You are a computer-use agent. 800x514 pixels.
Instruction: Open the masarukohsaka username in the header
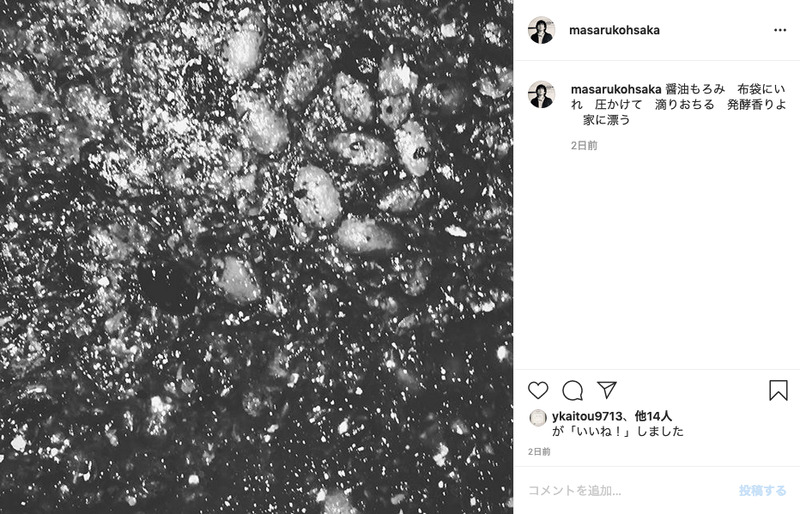614,30
